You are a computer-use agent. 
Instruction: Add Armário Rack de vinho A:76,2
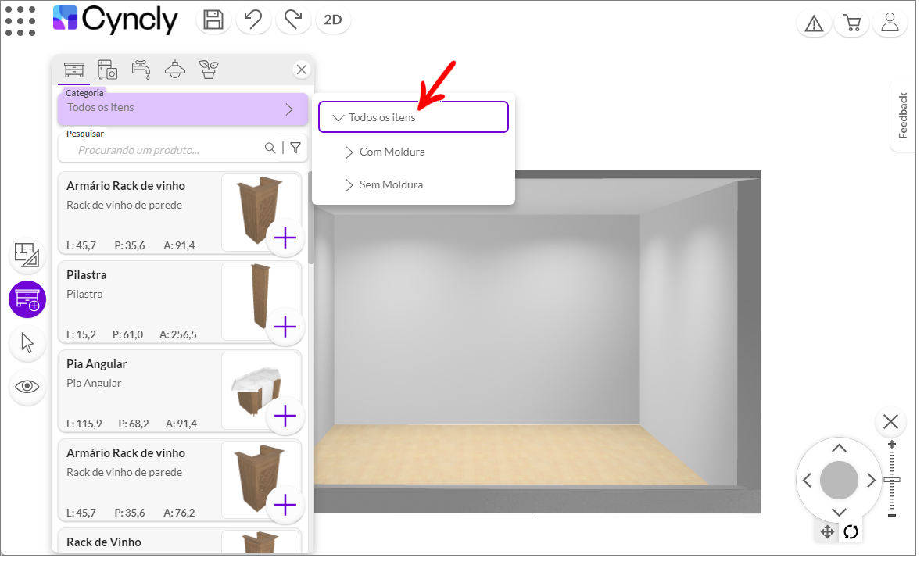(285, 505)
